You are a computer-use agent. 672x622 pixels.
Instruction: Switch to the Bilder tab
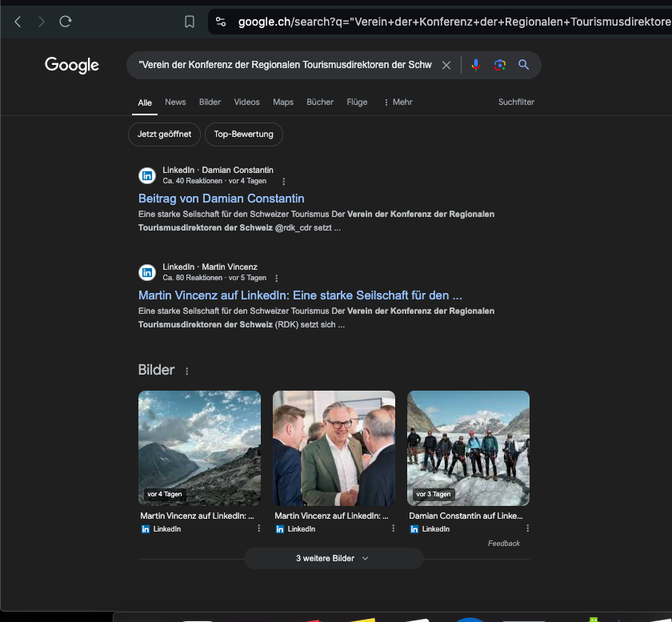[210, 102]
